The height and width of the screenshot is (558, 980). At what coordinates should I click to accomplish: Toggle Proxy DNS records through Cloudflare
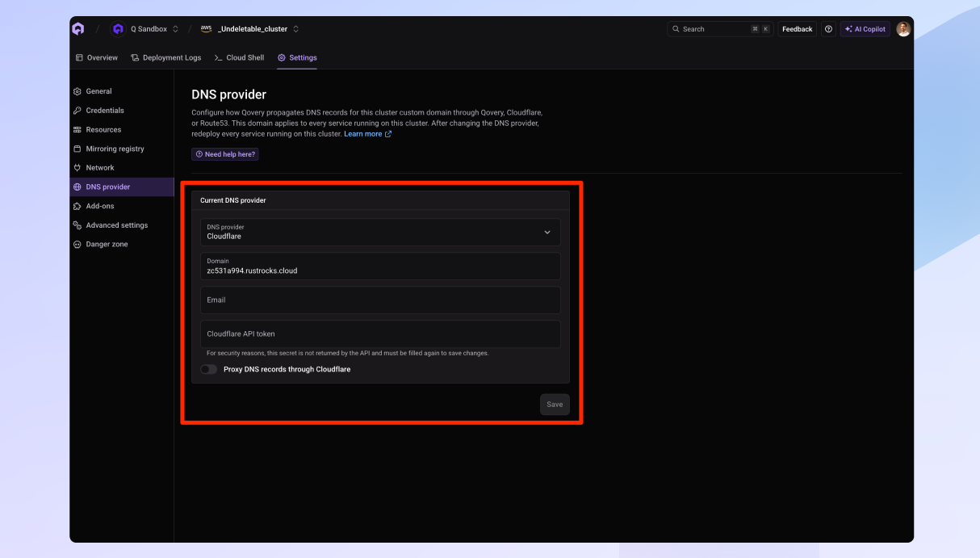pyautogui.click(x=209, y=369)
